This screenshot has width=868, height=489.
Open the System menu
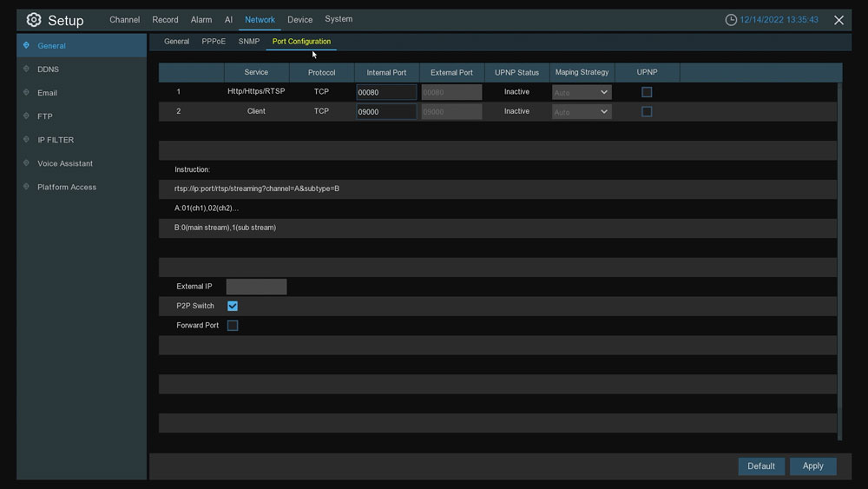[339, 19]
